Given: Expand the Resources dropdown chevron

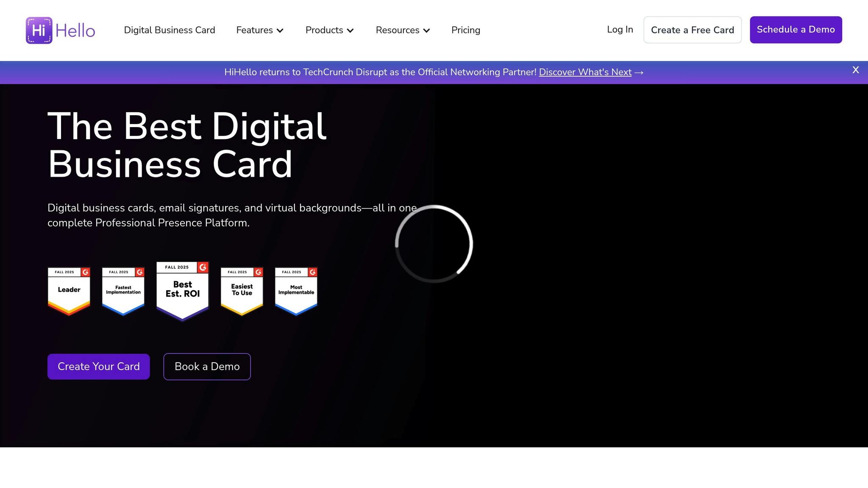Looking at the screenshot, I should (427, 30).
